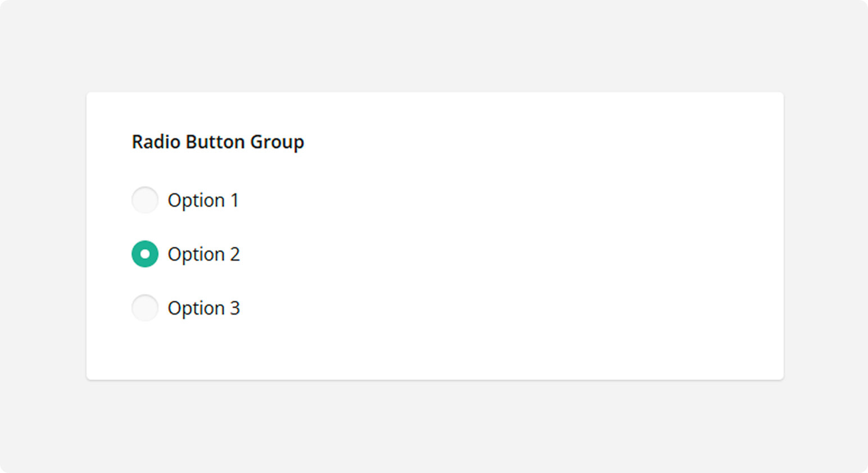Click the Radio Button Group heading
The image size is (868, 473).
218,142
